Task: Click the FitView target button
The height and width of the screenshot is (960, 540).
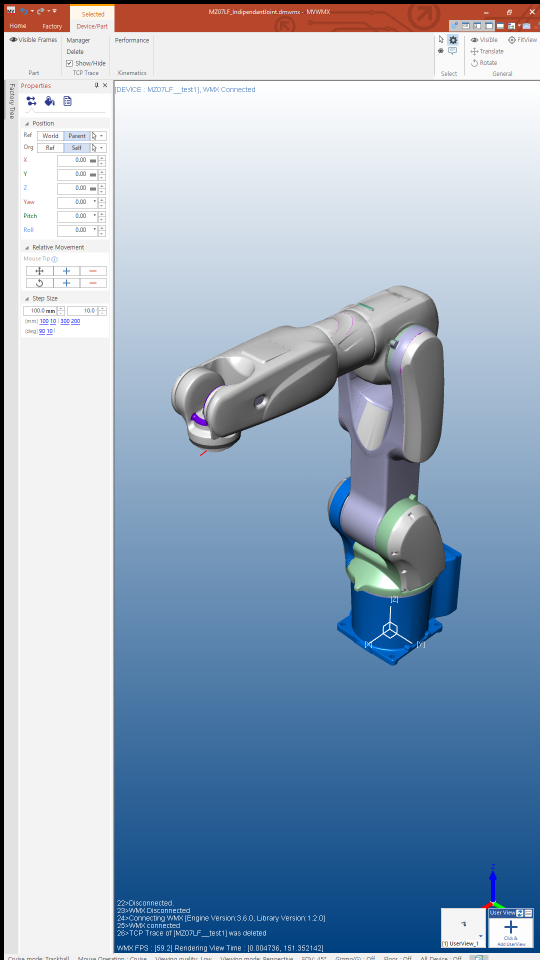Action: coord(522,40)
